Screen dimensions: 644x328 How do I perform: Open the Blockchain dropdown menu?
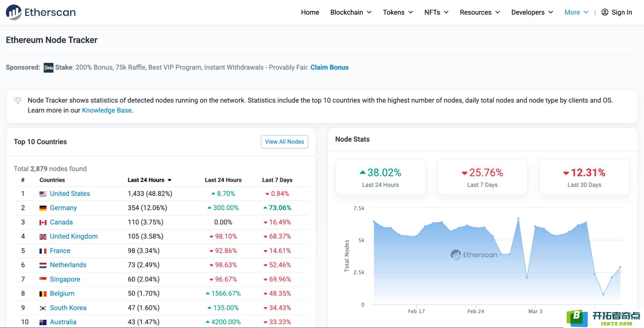click(351, 12)
